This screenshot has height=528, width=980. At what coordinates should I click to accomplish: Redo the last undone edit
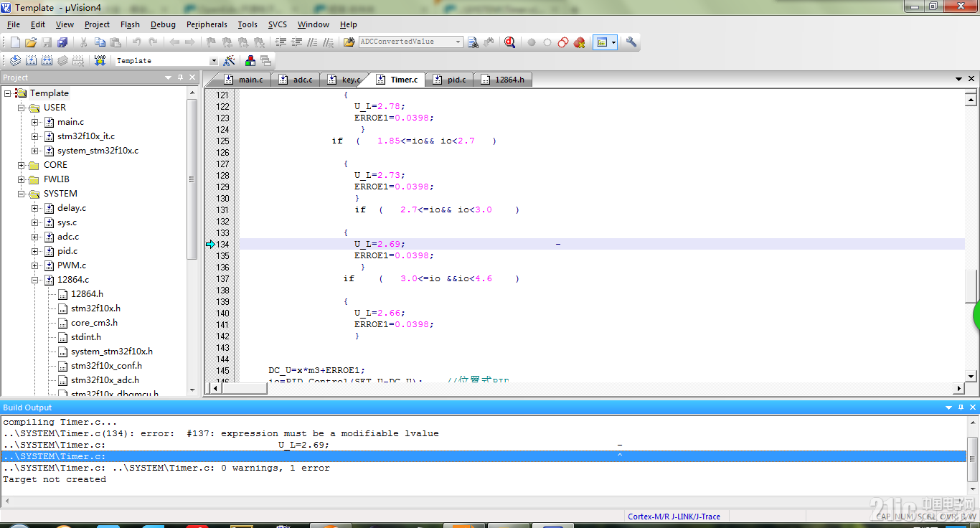point(152,42)
